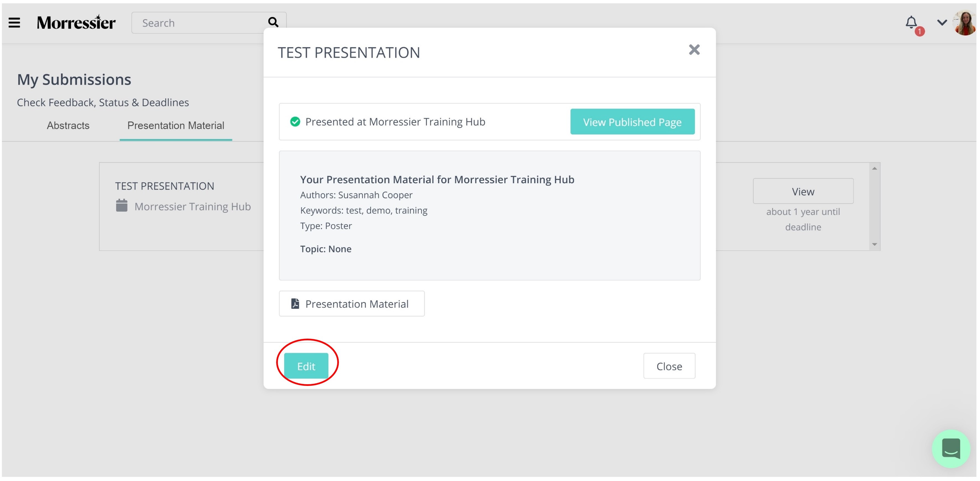Viewport: 980px width, 481px height.
Task: Switch to the Abstracts tab
Action: click(x=68, y=126)
